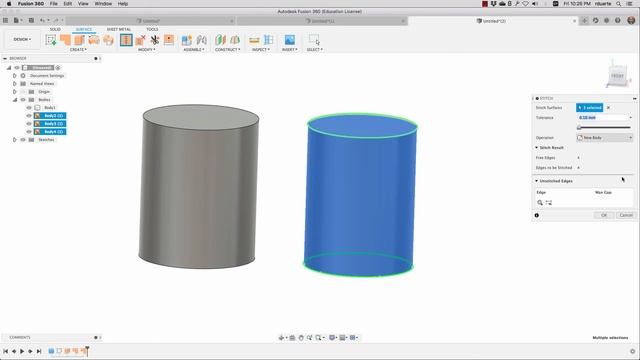The image size is (640, 360).
Task: Click the Select tool icon
Action: [x=314, y=40]
